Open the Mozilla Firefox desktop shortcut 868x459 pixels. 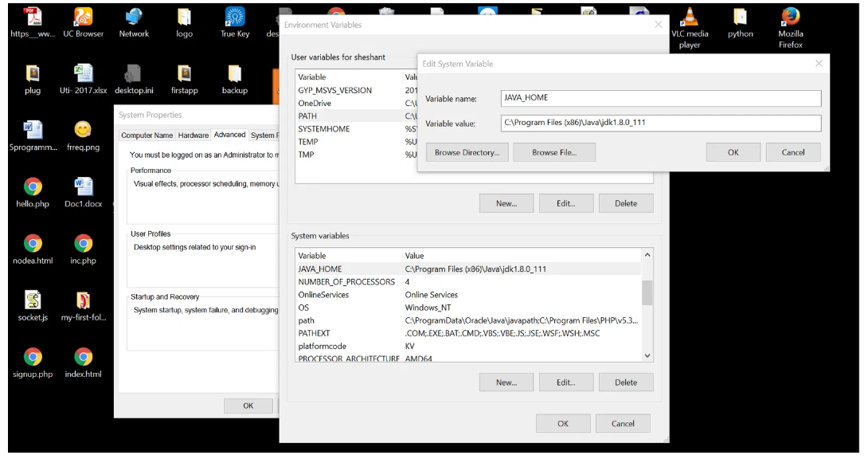(x=790, y=18)
